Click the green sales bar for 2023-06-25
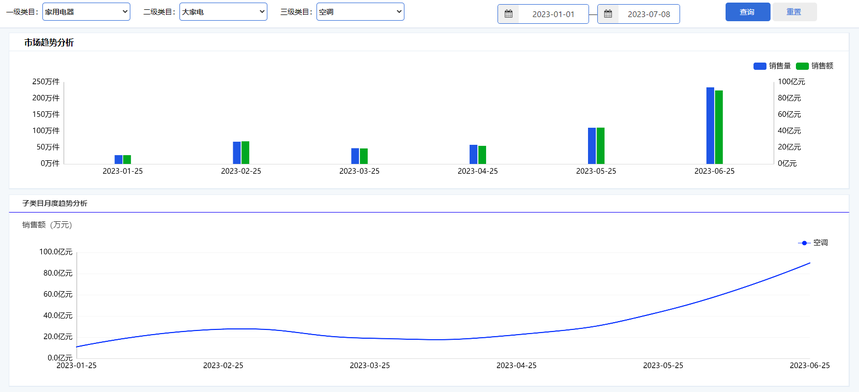This screenshot has height=392, width=859. point(719,127)
